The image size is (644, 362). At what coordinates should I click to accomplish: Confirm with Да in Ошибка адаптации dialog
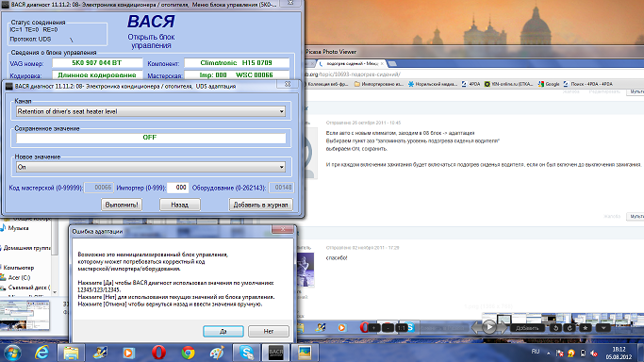point(223,331)
